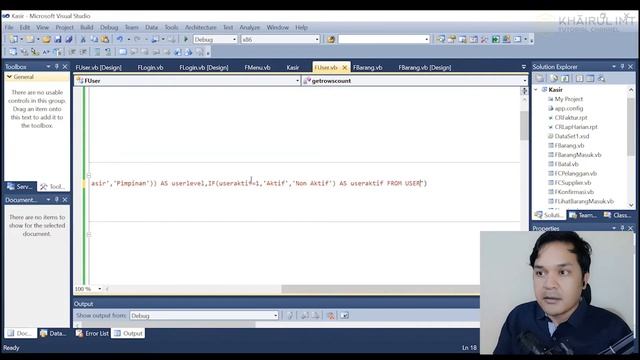Toggle a bookmark with the bookmark toolbar icon
640x360 pixels.
click(123, 52)
